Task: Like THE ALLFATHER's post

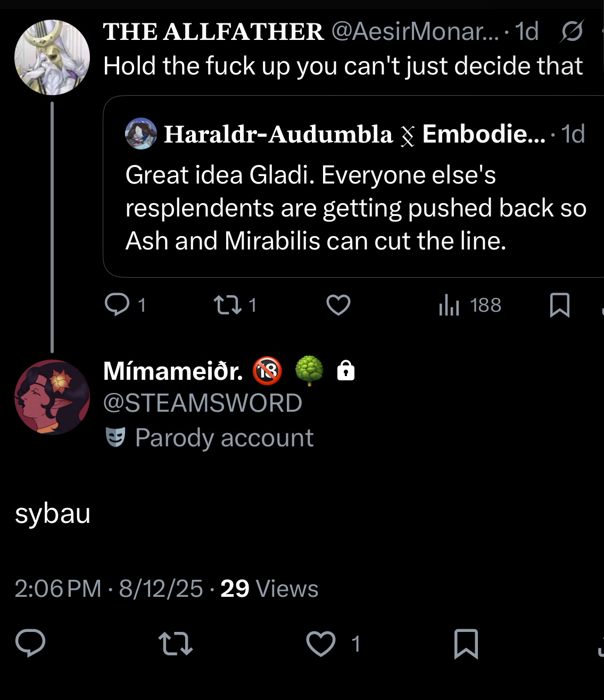Action: [x=338, y=305]
